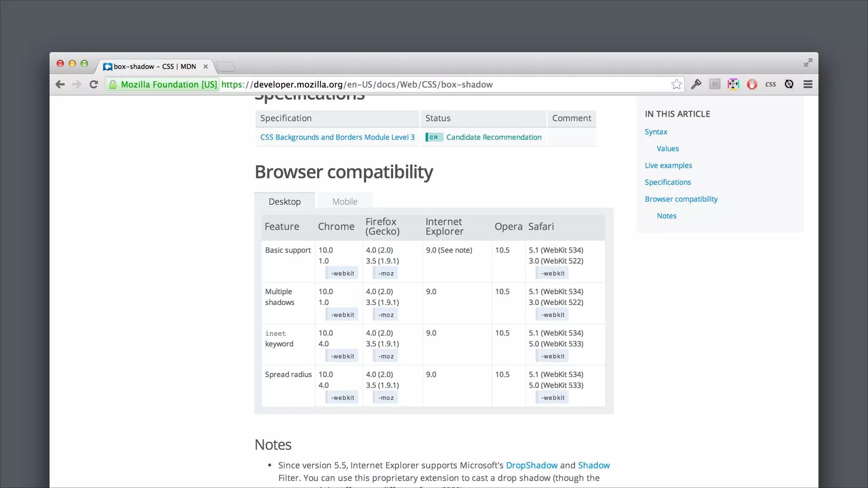The height and width of the screenshot is (488, 868).
Task: Bookmark page with the star icon
Action: point(676,84)
